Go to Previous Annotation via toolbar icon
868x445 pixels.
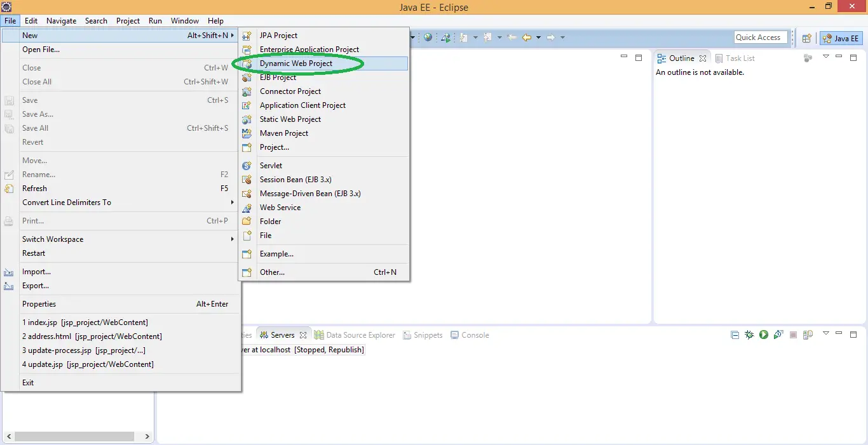488,37
